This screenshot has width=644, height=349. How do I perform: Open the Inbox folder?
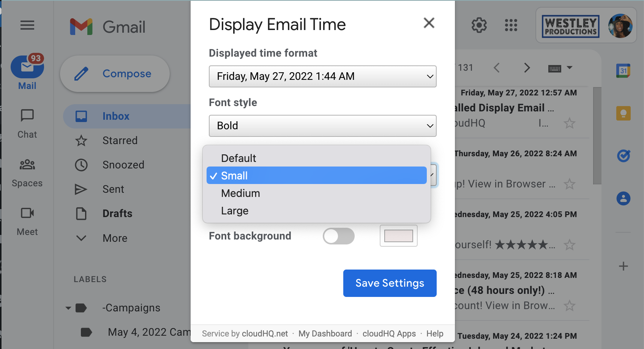(115, 116)
